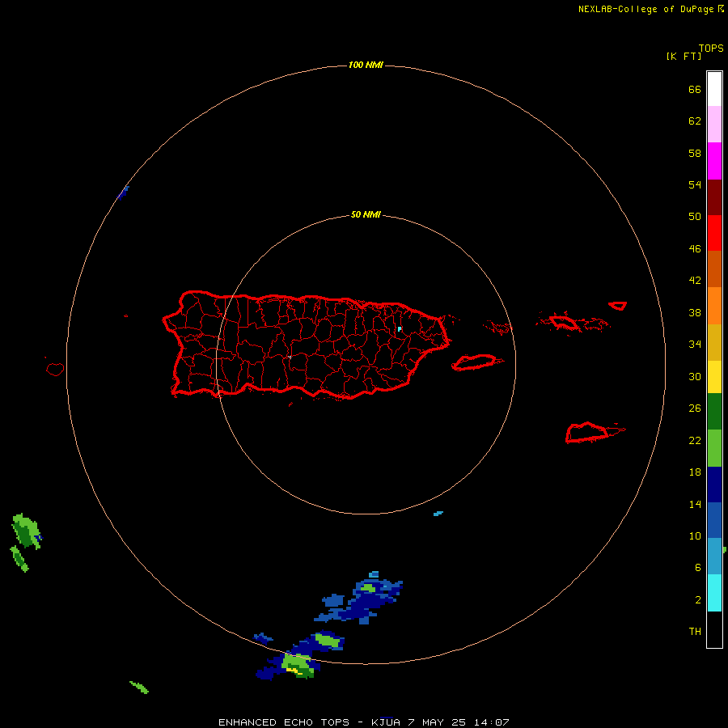Click the [K FT] units label
The image size is (728, 728).
coord(684,56)
